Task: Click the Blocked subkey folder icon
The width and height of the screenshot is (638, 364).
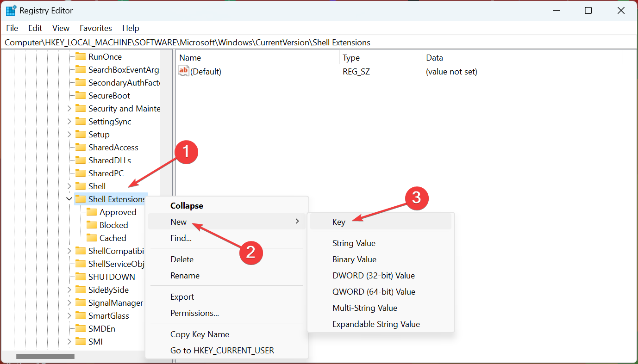Action: click(92, 225)
